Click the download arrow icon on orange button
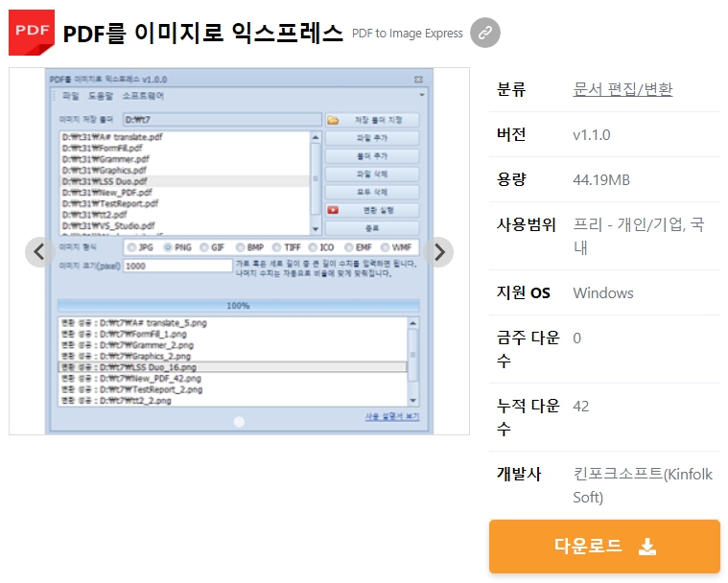Viewport: 728px width, 583px height. 647,547
